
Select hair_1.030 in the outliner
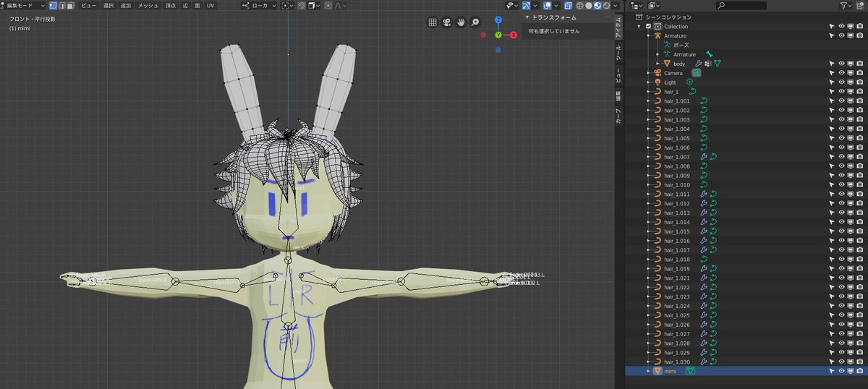click(676, 362)
